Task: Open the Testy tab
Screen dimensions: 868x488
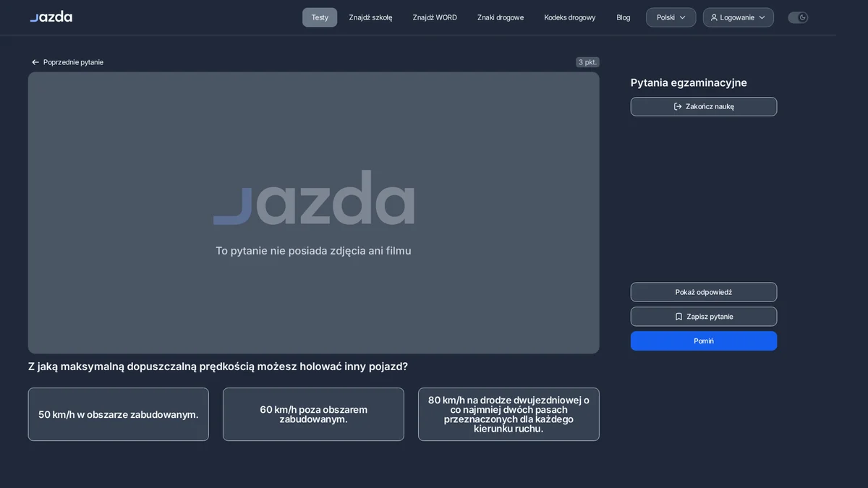Action: pos(320,17)
